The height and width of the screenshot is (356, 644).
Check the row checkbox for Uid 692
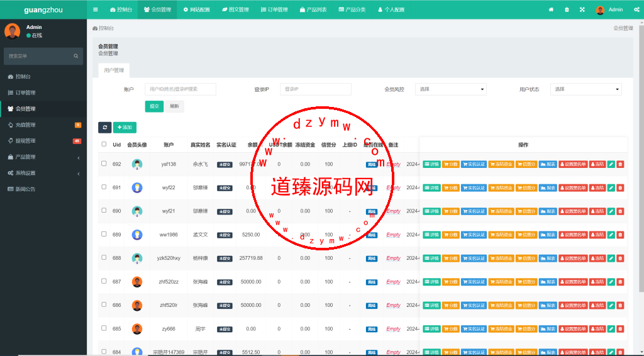pos(104,164)
